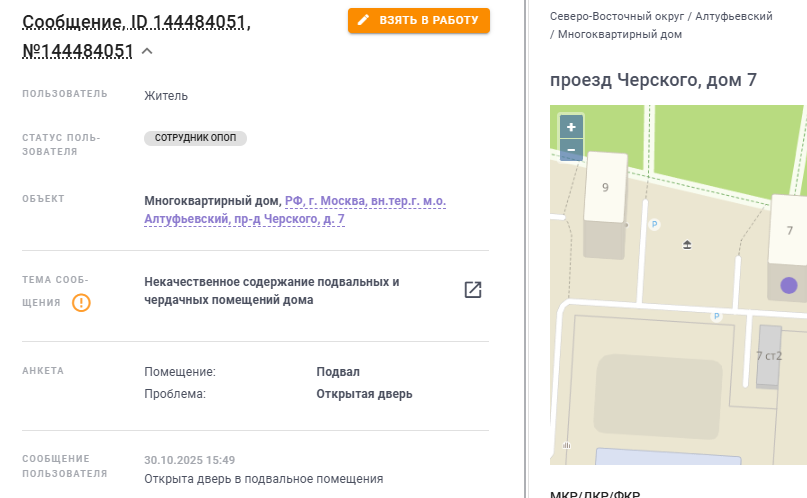Click the Сотрудник ОПОП status badge
The image size is (807, 498).
[x=196, y=138]
